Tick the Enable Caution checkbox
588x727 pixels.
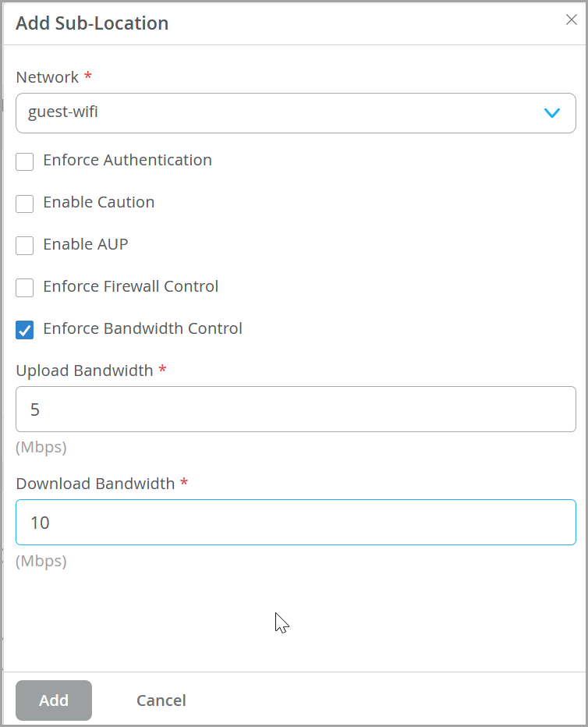tap(25, 204)
